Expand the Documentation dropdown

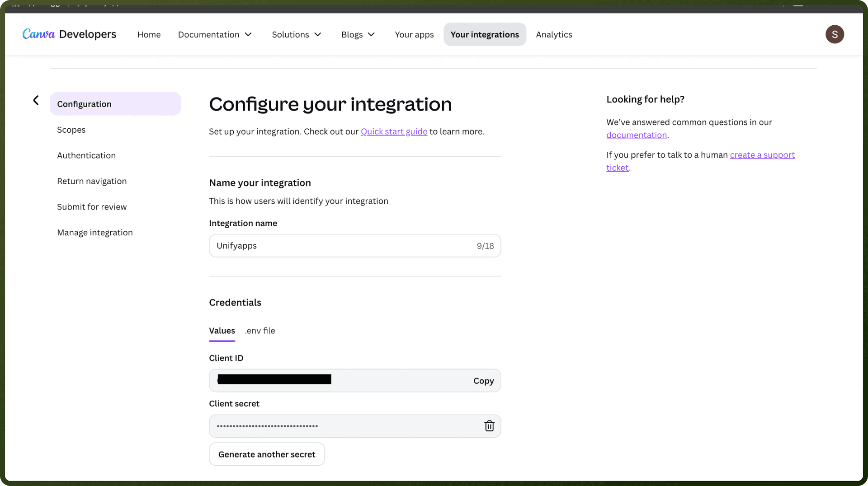click(x=215, y=35)
